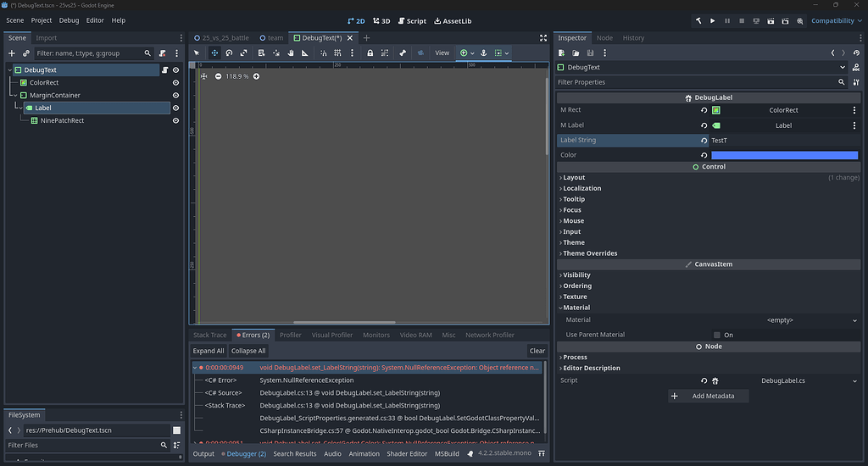Activate the Rotate Mode tool
The image size is (868, 466).
click(229, 53)
